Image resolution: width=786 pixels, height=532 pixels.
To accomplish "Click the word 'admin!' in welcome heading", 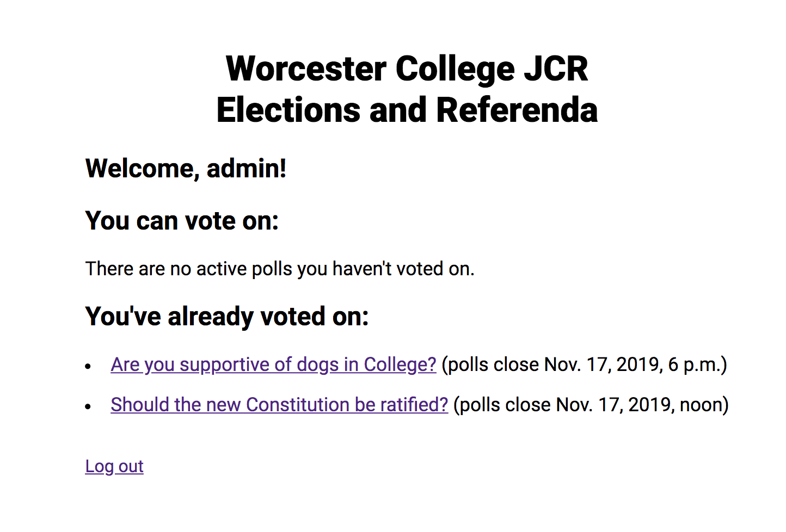I will coord(246,169).
